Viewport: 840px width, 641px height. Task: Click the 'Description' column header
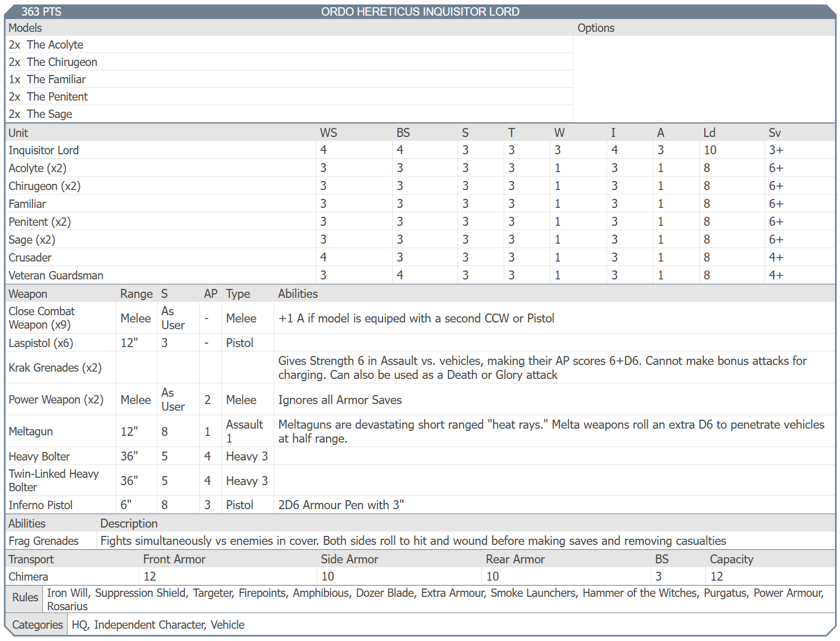pos(129,524)
